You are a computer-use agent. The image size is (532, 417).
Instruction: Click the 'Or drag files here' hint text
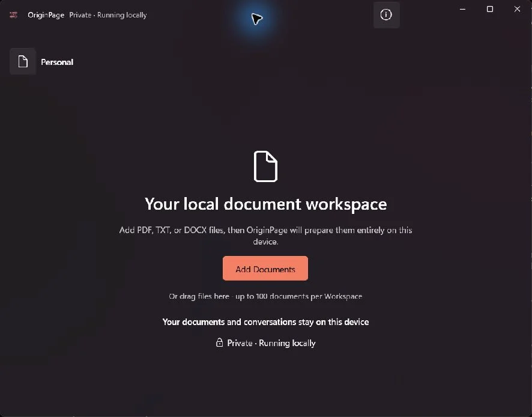click(265, 296)
